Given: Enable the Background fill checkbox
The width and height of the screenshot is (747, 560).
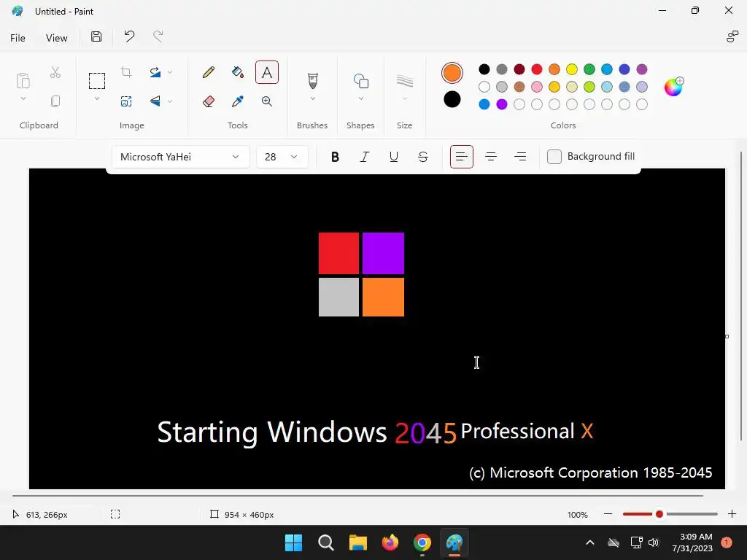Looking at the screenshot, I should point(554,157).
